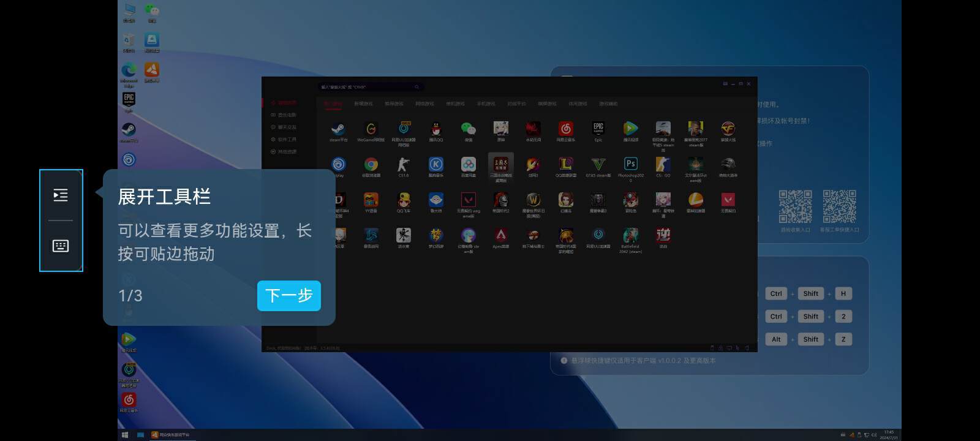
Task: Select the 单机游戏 tab in launcher
Action: coord(455,104)
